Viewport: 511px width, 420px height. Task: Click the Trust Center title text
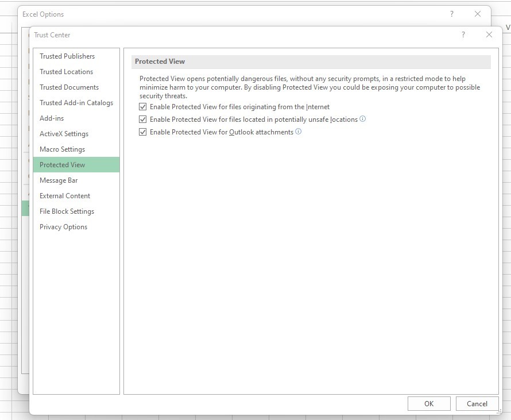[x=52, y=35]
